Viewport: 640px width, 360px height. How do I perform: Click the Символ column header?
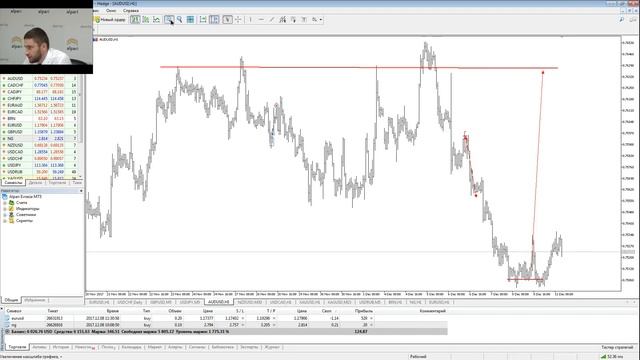pos(14,311)
